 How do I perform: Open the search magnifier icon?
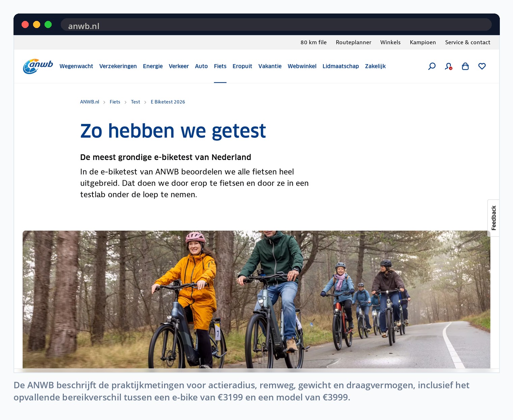(x=432, y=66)
